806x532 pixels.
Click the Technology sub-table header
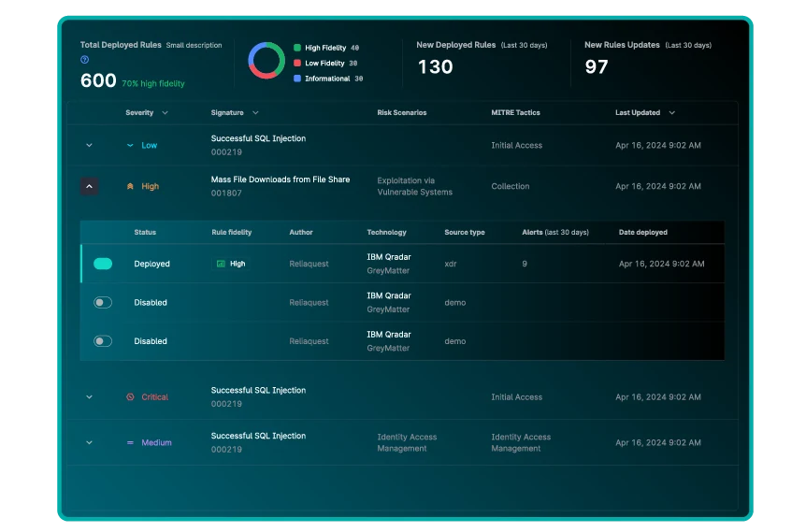386,232
